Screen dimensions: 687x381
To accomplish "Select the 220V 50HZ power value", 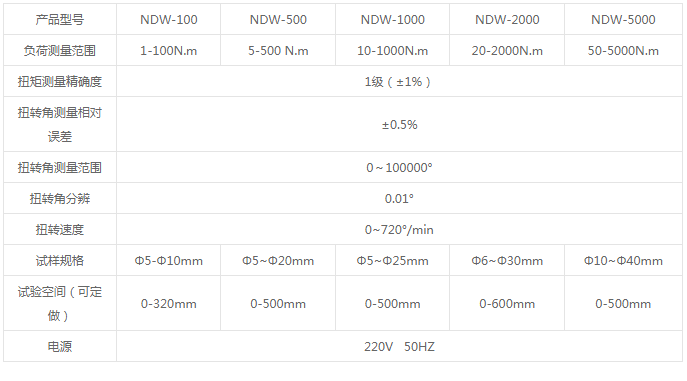I will point(399,347).
